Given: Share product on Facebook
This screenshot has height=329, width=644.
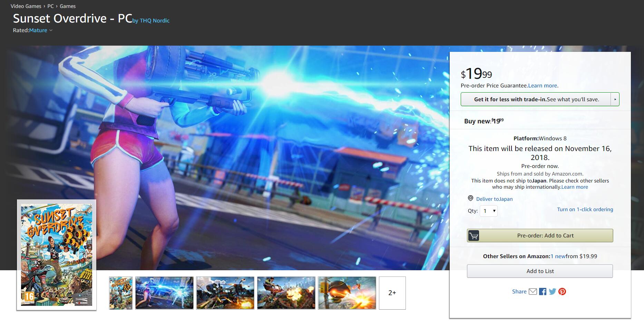Looking at the screenshot, I should 543,291.
